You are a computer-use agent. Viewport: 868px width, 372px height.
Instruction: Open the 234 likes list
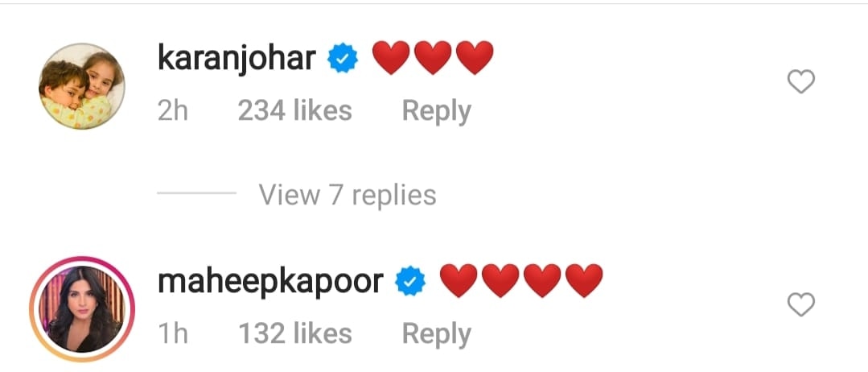click(295, 110)
